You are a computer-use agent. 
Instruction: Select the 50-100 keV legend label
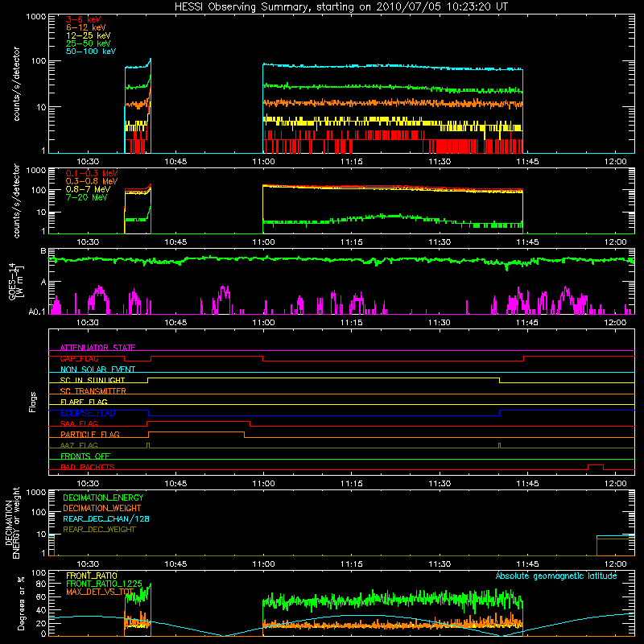click(x=91, y=52)
